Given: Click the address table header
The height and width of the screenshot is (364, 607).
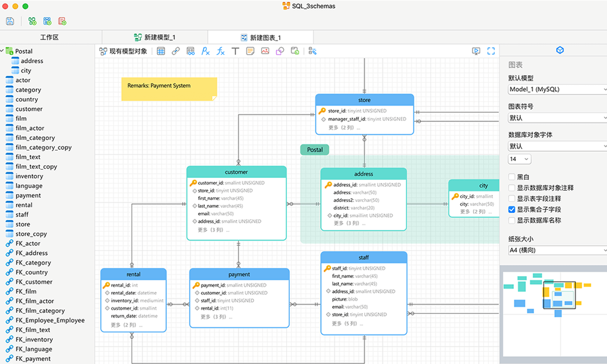Looking at the screenshot, I should (x=364, y=174).
